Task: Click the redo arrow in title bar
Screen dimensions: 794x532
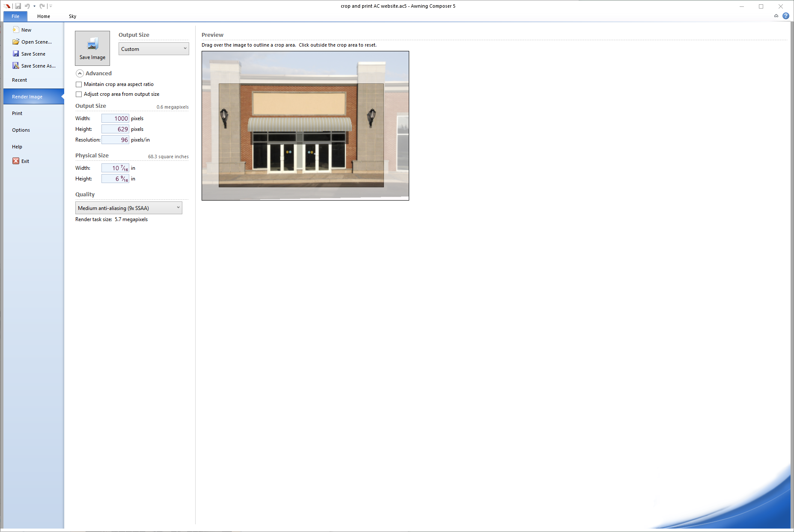Action: coord(42,6)
